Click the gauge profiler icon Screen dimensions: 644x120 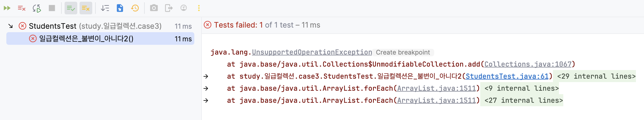(x=184, y=8)
